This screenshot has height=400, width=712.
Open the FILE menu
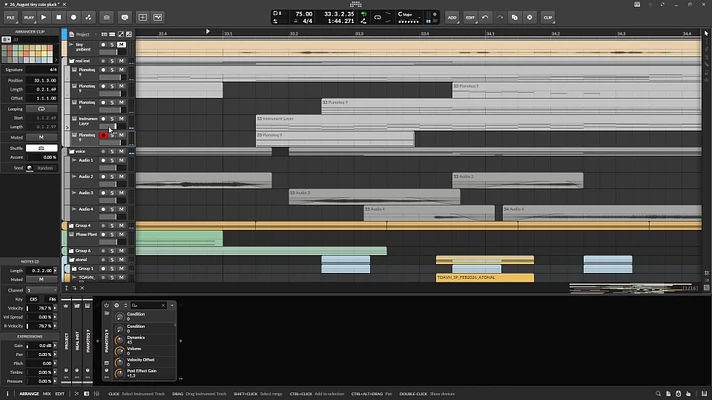pyautogui.click(x=10, y=17)
